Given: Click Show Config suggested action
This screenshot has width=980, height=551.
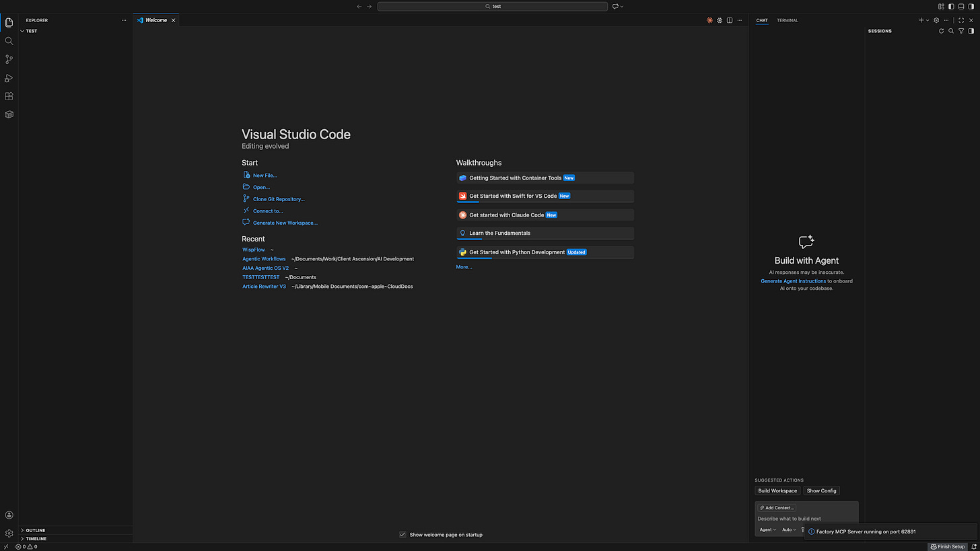Looking at the screenshot, I should [x=822, y=490].
